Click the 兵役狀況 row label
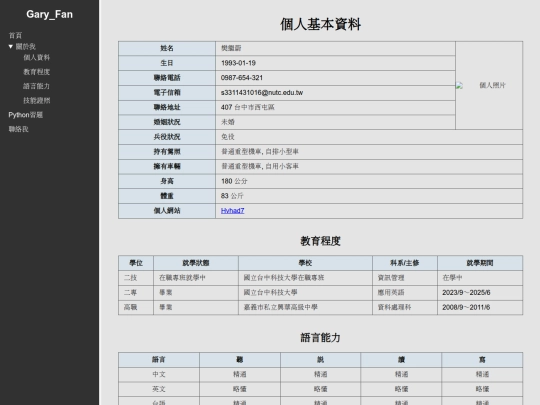540x405 pixels. pos(167,137)
